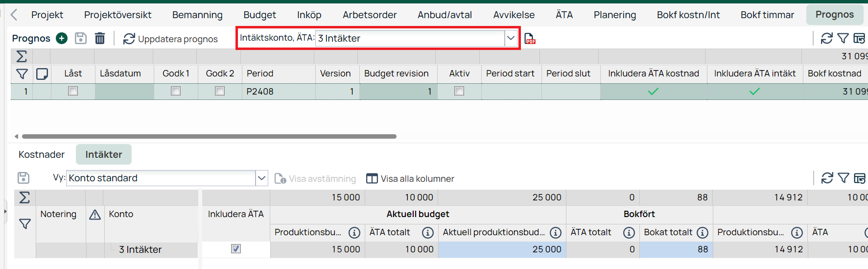Image resolution: width=868 pixels, height=269 pixels.
Task: Delete the prognos with the trash icon
Action: (x=100, y=38)
